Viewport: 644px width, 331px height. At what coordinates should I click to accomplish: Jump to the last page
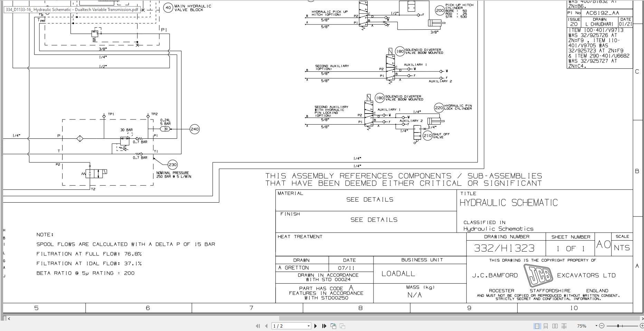point(324,326)
